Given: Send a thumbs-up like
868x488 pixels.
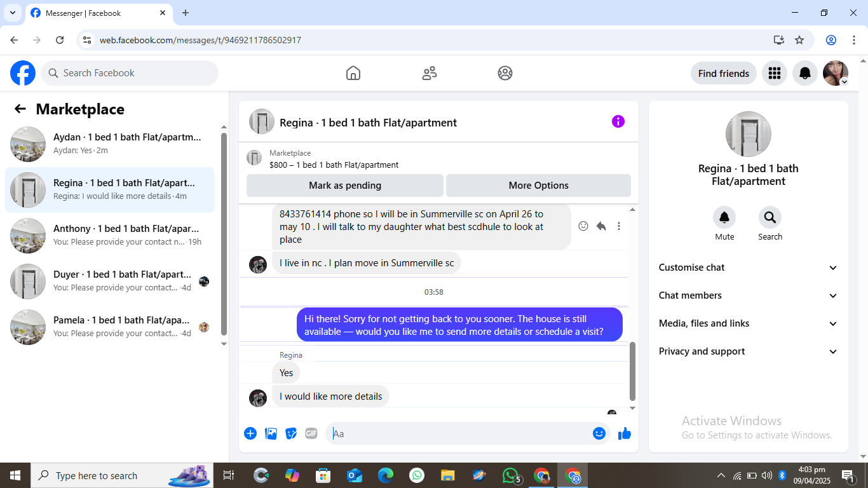Looking at the screenshot, I should tap(625, 433).
